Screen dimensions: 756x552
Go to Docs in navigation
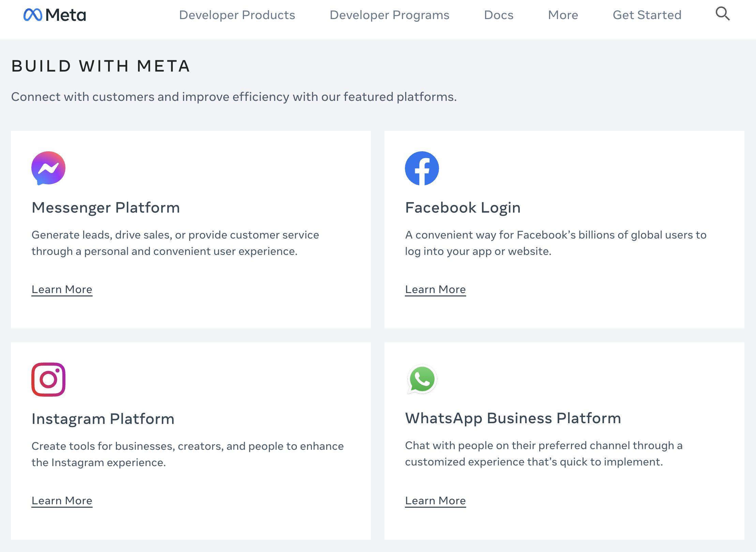tap(499, 15)
